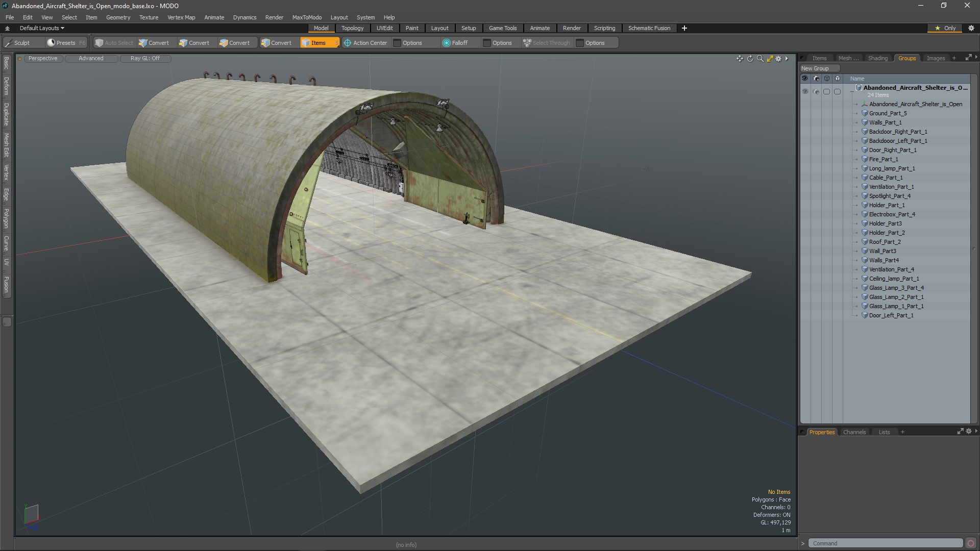Toggle the Options checkbox next to Falloff
980x551 pixels.
(487, 43)
